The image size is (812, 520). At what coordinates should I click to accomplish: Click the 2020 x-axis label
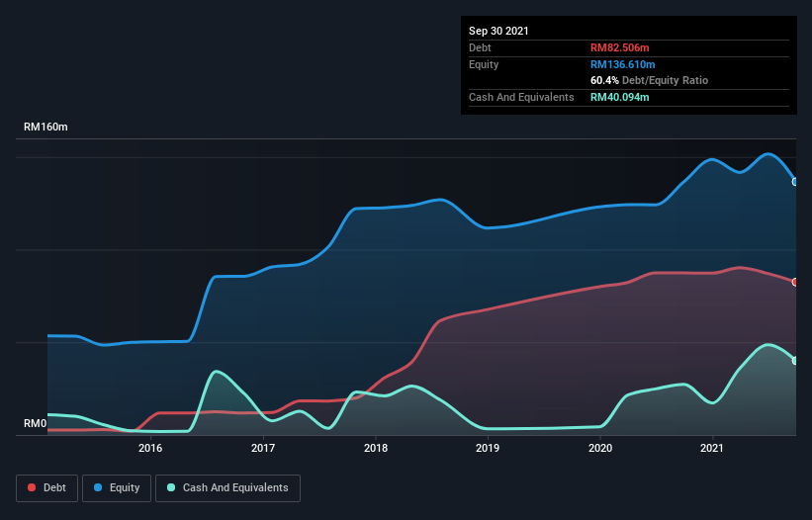click(600, 448)
